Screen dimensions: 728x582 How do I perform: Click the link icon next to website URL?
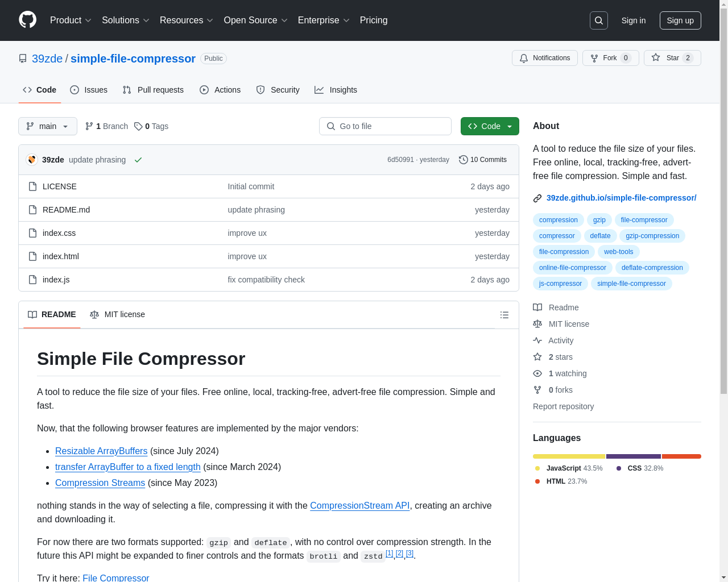point(537,198)
